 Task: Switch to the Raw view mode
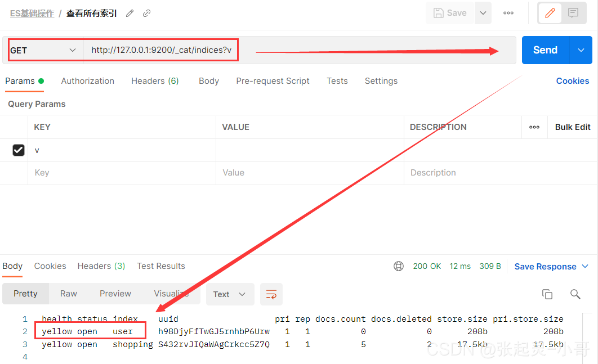[x=69, y=294]
